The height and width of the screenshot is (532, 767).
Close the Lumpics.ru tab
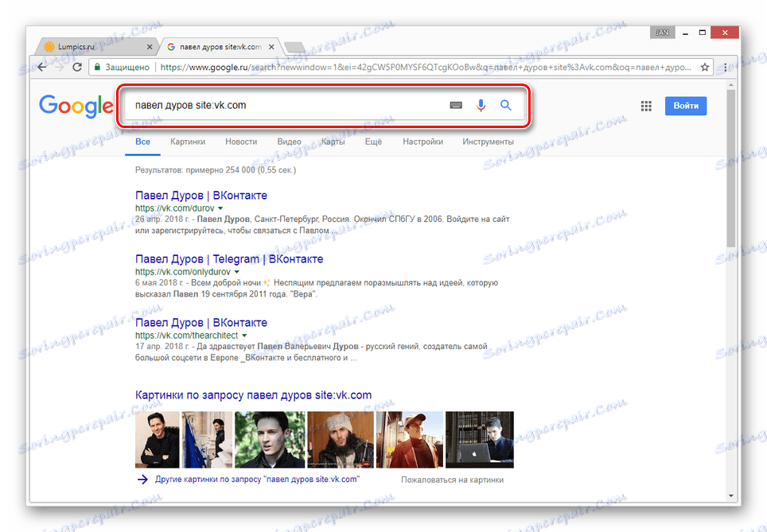(150, 47)
